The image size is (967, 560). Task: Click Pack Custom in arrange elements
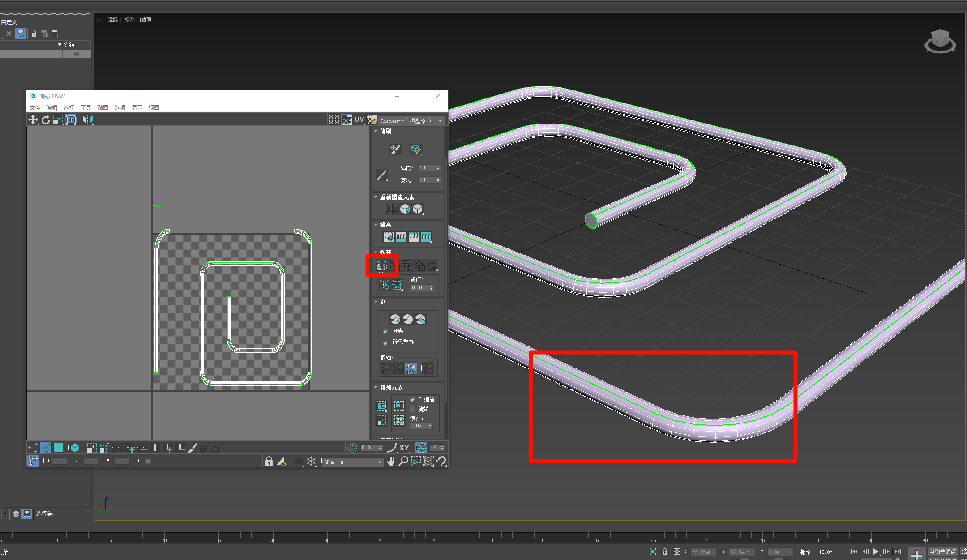coord(381,406)
